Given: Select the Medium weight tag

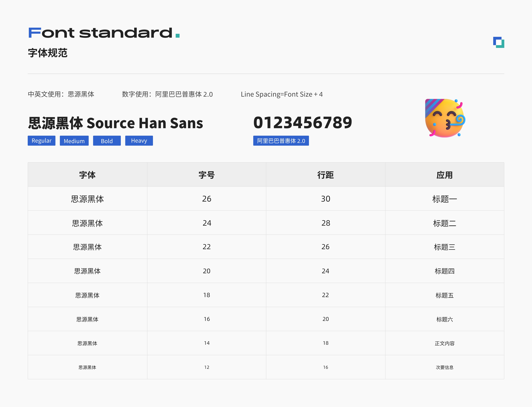Looking at the screenshot, I should click(x=74, y=141).
